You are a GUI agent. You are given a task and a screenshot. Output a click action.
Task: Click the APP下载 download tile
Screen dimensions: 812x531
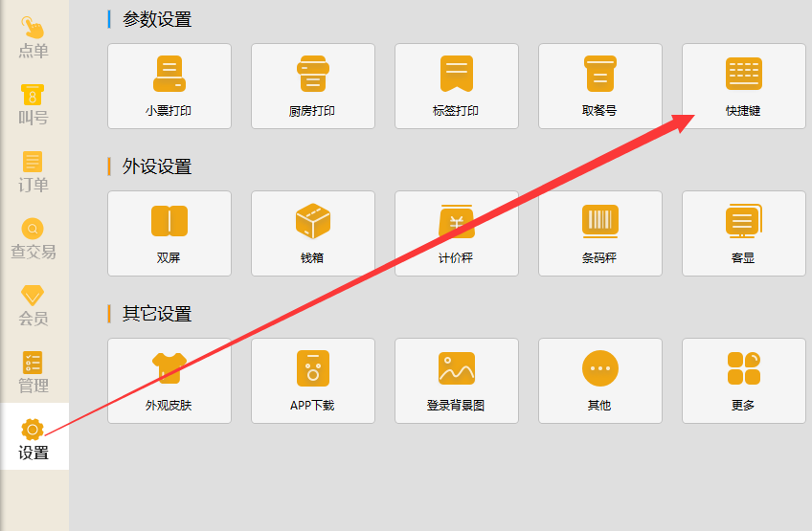coord(312,381)
